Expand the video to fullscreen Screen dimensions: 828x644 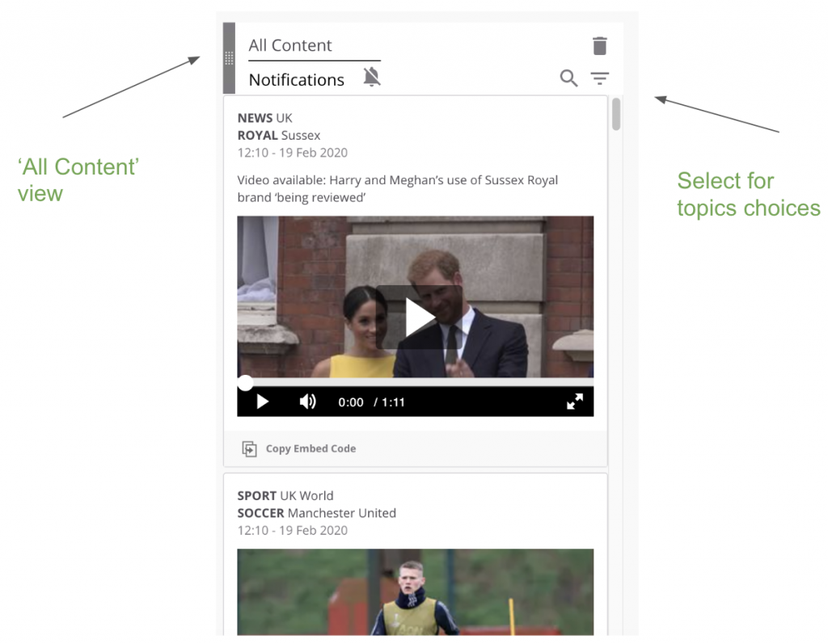(574, 402)
